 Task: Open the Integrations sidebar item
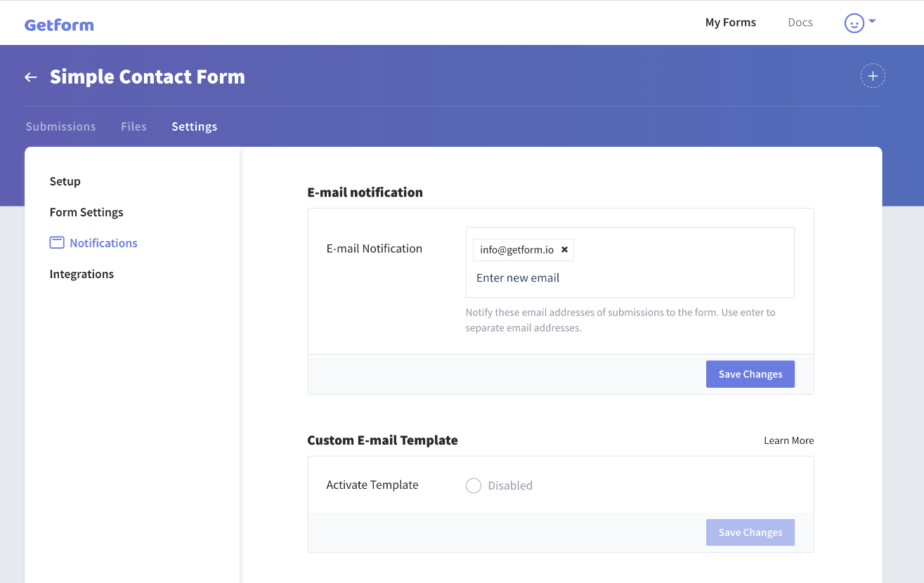(x=82, y=274)
